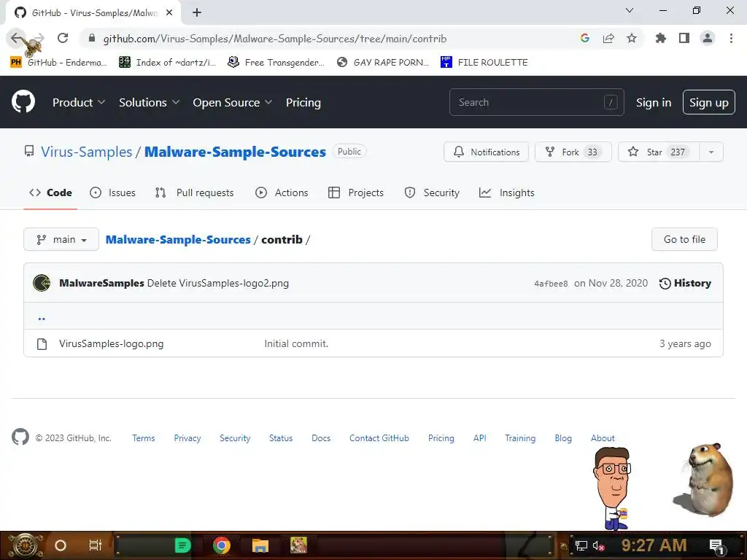Open the Index of ~dartz bookmark

(167, 62)
